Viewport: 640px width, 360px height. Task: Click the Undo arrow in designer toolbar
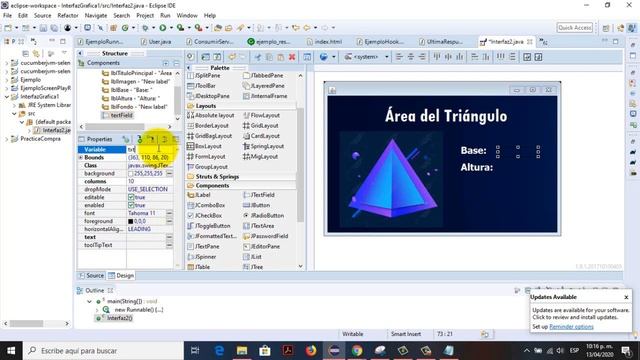click(232, 57)
